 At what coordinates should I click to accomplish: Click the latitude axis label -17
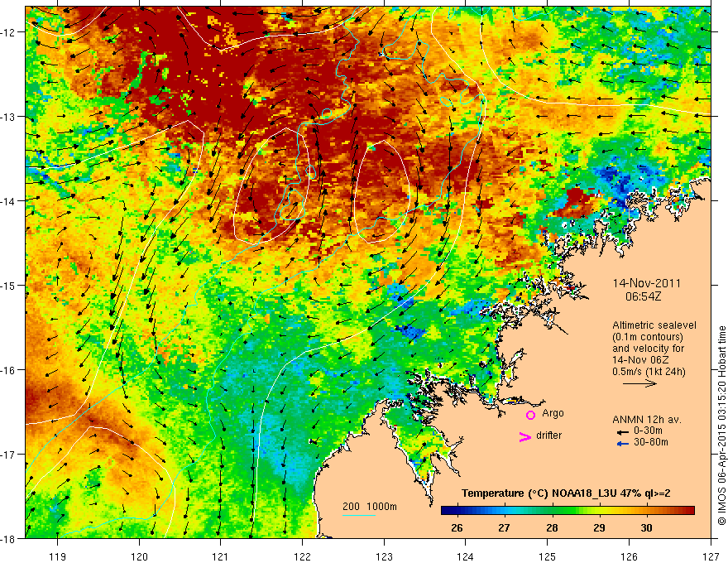pos(9,455)
